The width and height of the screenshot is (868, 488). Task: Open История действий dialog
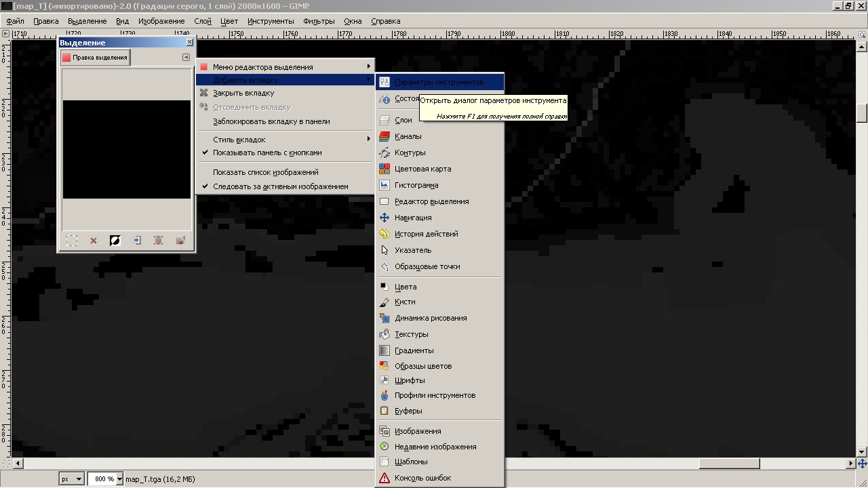coord(440,234)
